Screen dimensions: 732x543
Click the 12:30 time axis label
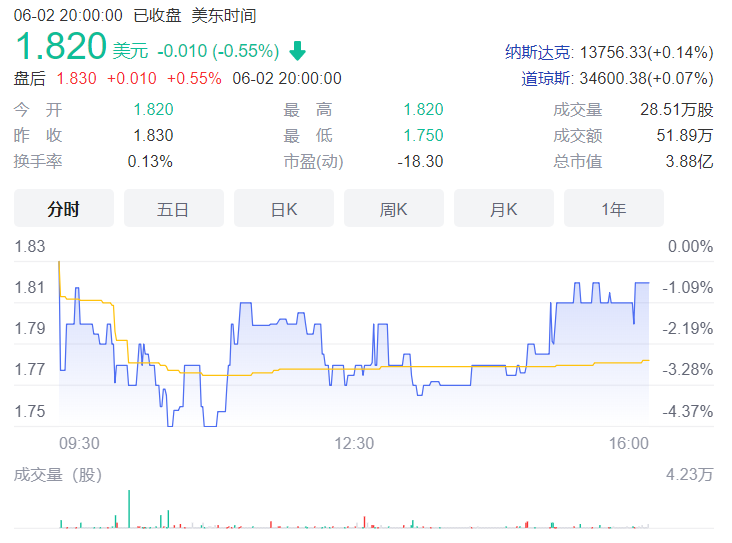tap(354, 443)
